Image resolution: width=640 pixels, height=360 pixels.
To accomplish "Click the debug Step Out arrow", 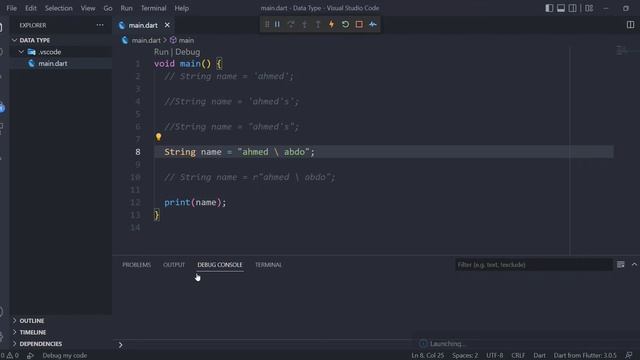I will coord(318,24).
